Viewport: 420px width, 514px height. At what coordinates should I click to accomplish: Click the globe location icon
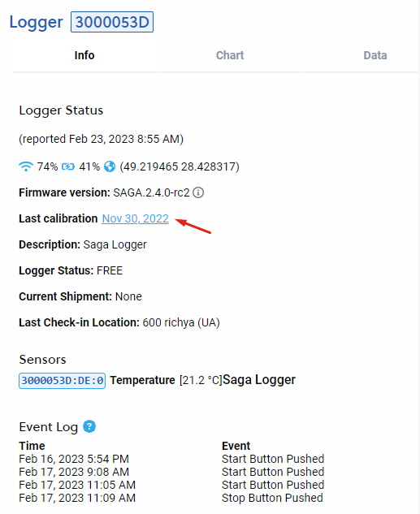[110, 166]
